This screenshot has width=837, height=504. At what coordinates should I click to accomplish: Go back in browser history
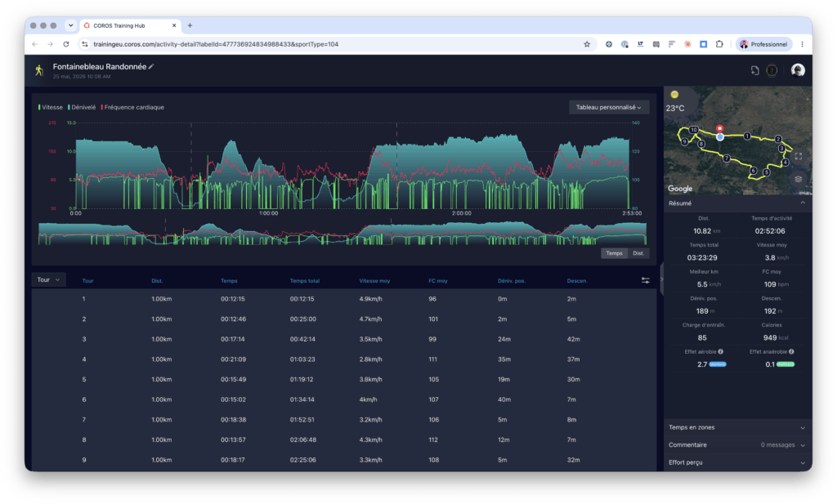click(34, 44)
